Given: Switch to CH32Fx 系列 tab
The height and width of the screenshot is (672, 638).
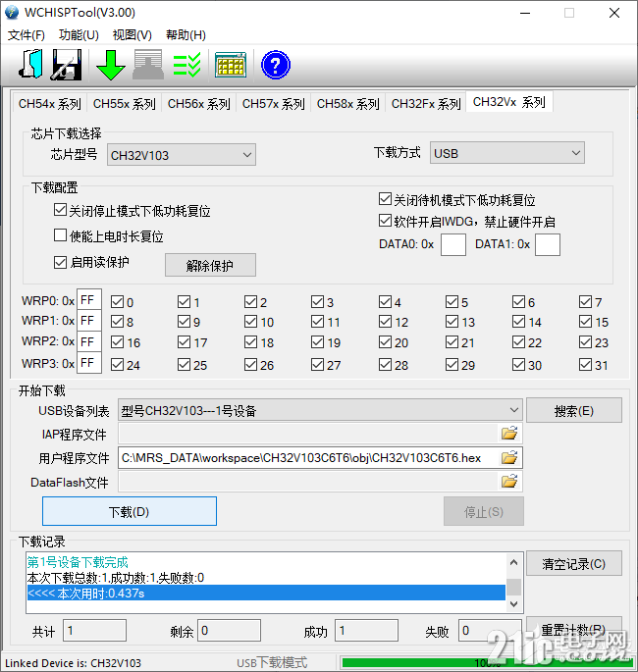Looking at the screenshot, I should [x=426, y=103].
